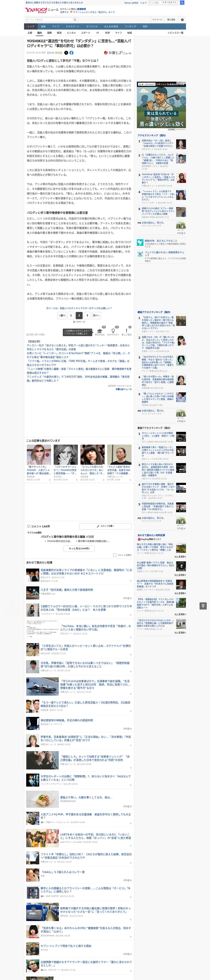Click the blue web search magnifier button
This screenshot has height=980, width=210.
pyautogui.click(x=182, y=3)
